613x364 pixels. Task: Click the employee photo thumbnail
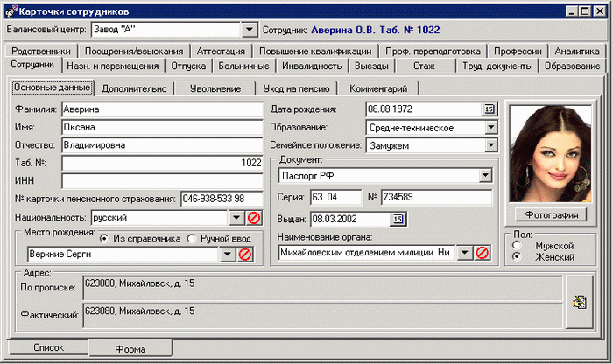click(x=551, y=154)
